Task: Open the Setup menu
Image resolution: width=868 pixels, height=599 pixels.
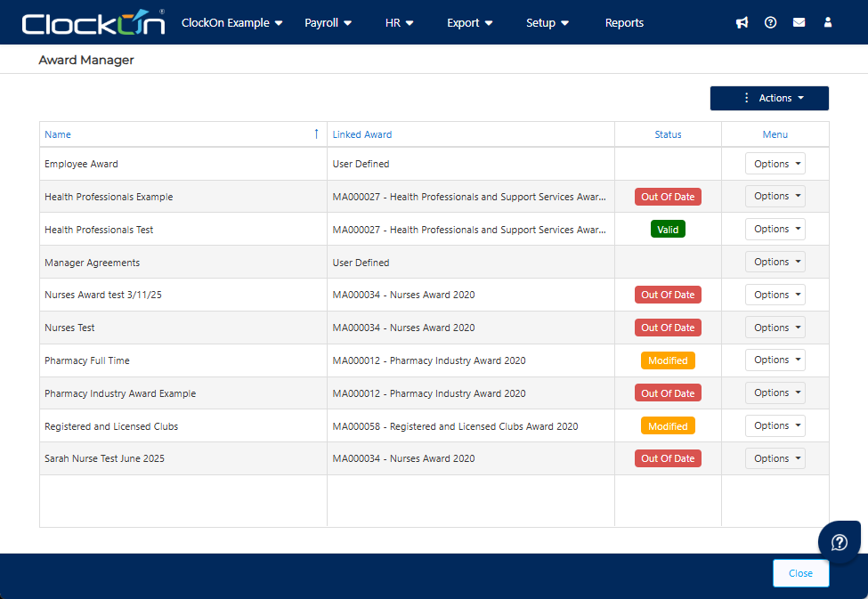Action: click(x=548, y=23)
